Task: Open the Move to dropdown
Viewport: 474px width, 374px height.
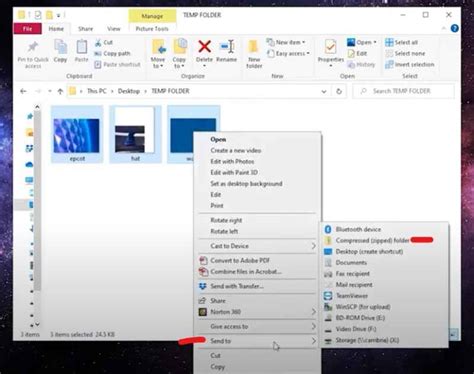Action: pos(158,54)
